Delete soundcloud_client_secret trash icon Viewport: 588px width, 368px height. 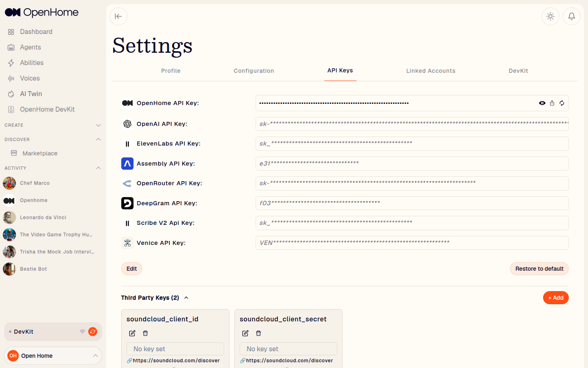258,333
